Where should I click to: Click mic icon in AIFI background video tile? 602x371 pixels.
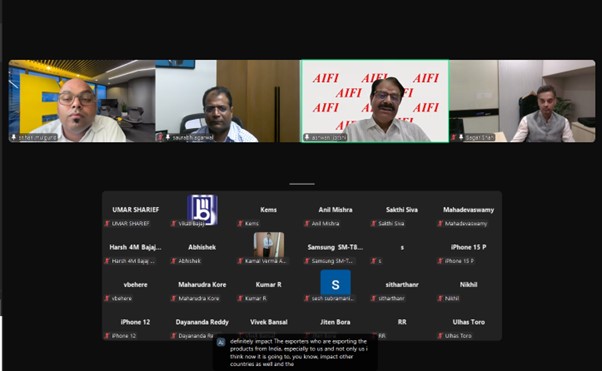(x=307, y=137)
